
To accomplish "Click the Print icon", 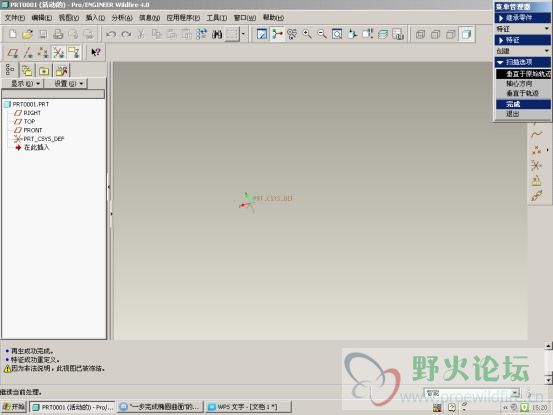I will click(58, 34).
